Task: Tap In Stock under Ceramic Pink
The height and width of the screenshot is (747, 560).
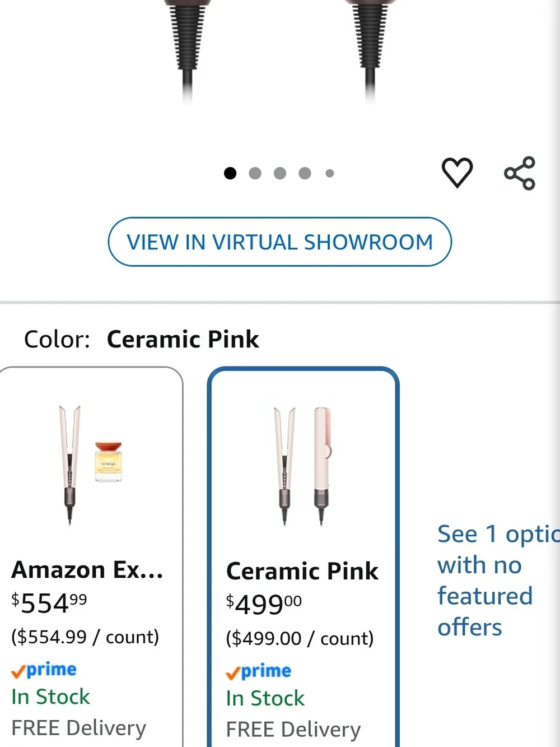Action: click(x=265, y=698)
